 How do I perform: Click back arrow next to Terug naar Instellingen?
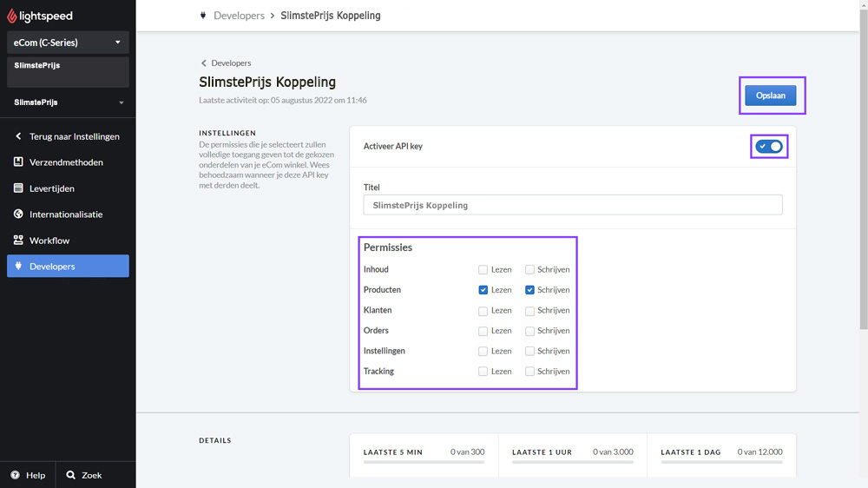18,135
